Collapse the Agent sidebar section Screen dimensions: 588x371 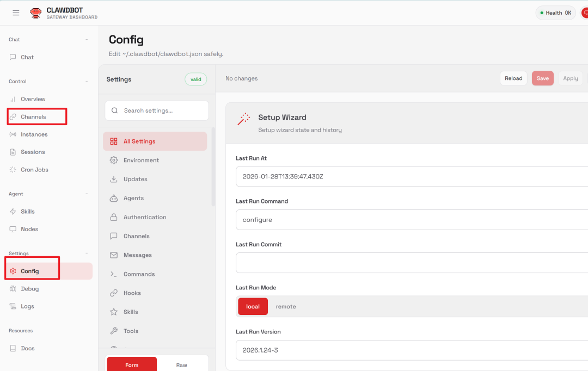coord(87,194)
